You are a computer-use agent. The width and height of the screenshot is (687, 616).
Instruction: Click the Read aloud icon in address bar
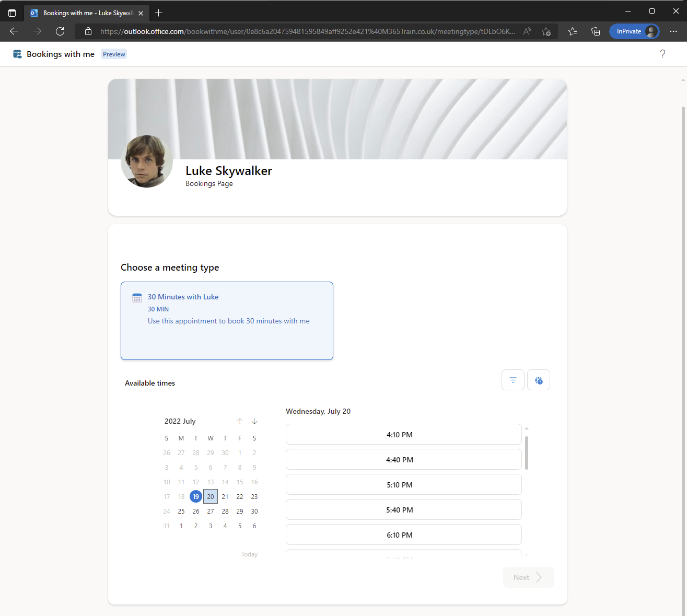[x=527, y=31]
